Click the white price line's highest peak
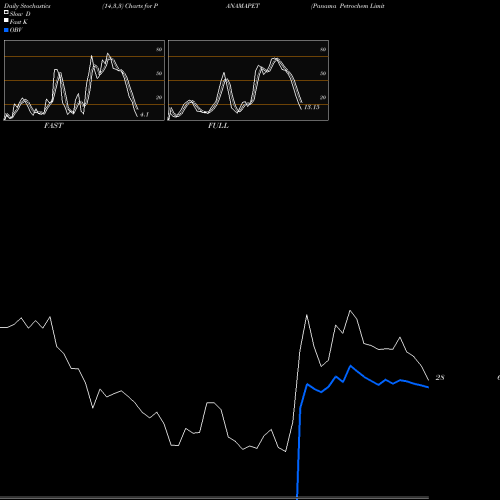The height and width of the screenshot is (500, 500). coord(350,311)
